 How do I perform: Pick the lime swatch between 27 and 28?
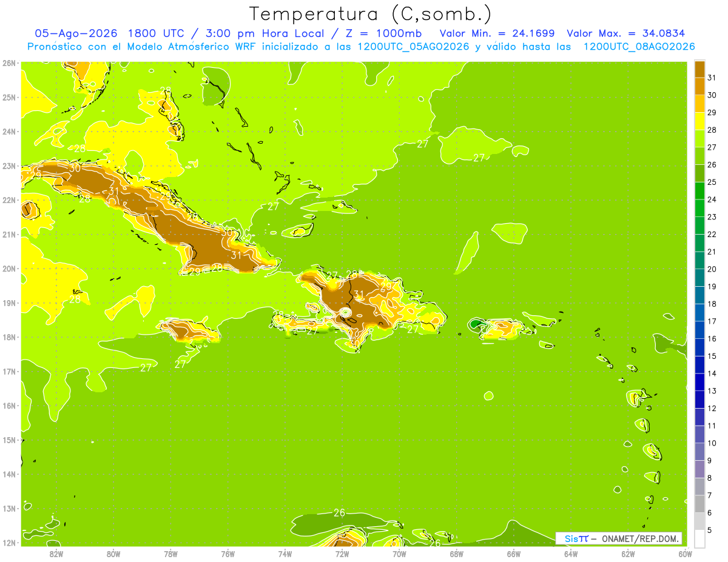tap(699, 138)
